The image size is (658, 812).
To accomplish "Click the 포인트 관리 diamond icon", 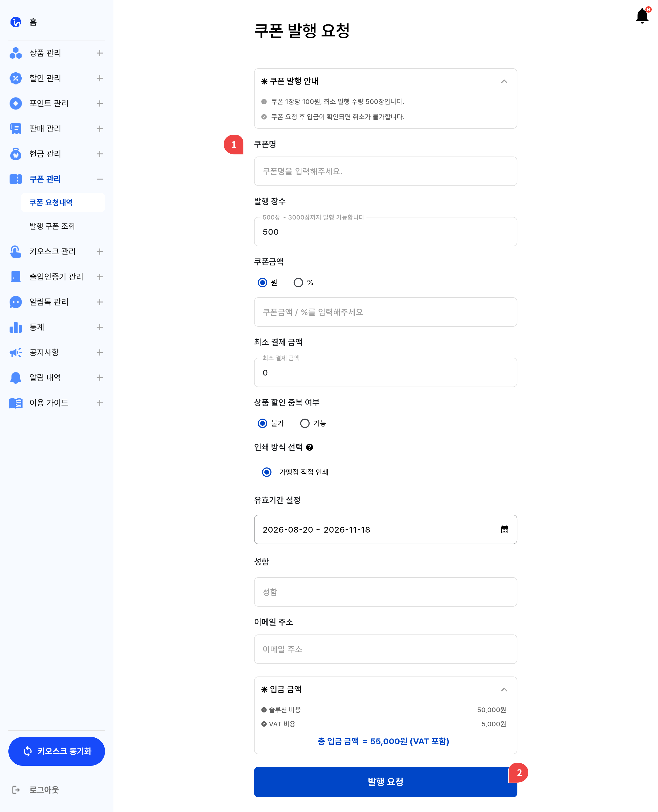I will coord(15,103).
